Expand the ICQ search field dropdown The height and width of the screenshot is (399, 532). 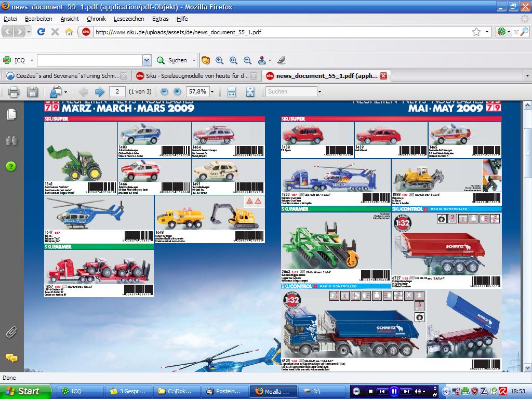(x=147, y=60)
